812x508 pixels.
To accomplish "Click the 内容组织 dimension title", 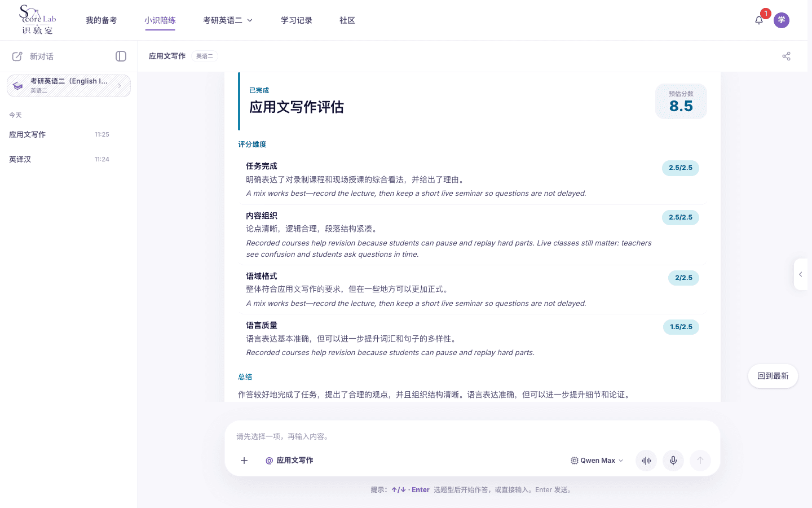I will coord(262,216).
